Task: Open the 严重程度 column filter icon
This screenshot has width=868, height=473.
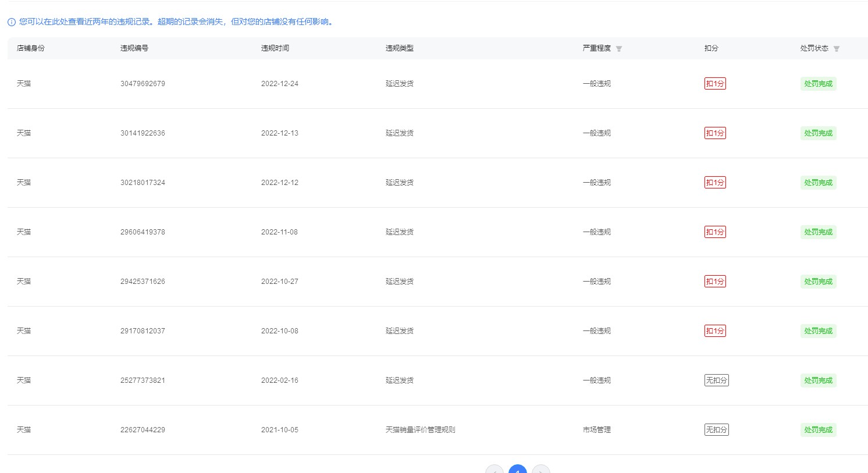Action: pyautogui.click(x=619, y=49)
